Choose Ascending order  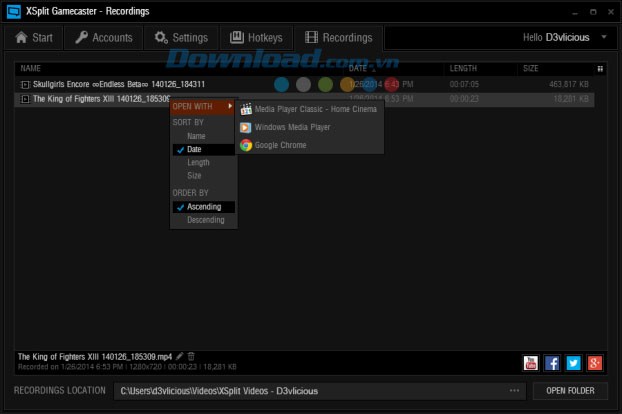pos(203,207)
